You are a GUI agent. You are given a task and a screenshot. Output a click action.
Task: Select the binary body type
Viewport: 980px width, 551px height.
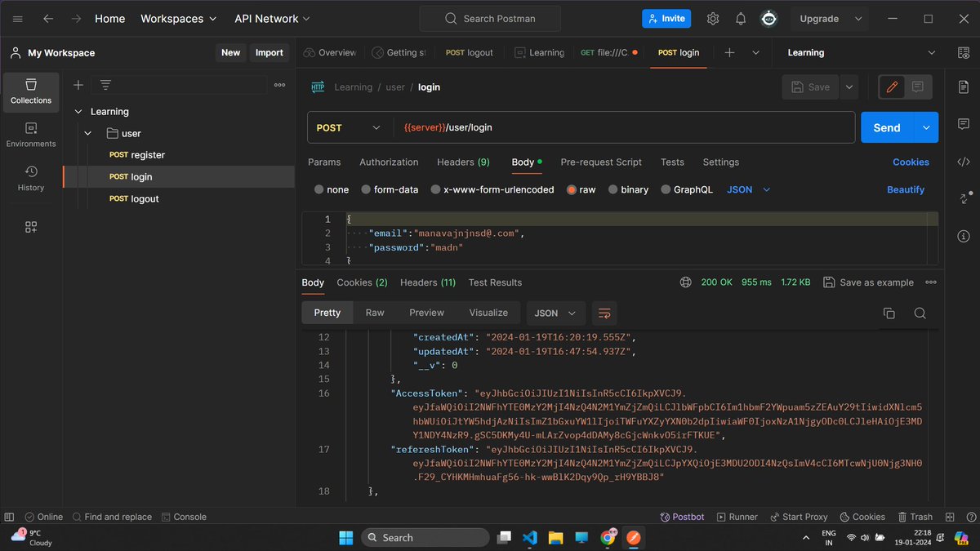point(628,189)
